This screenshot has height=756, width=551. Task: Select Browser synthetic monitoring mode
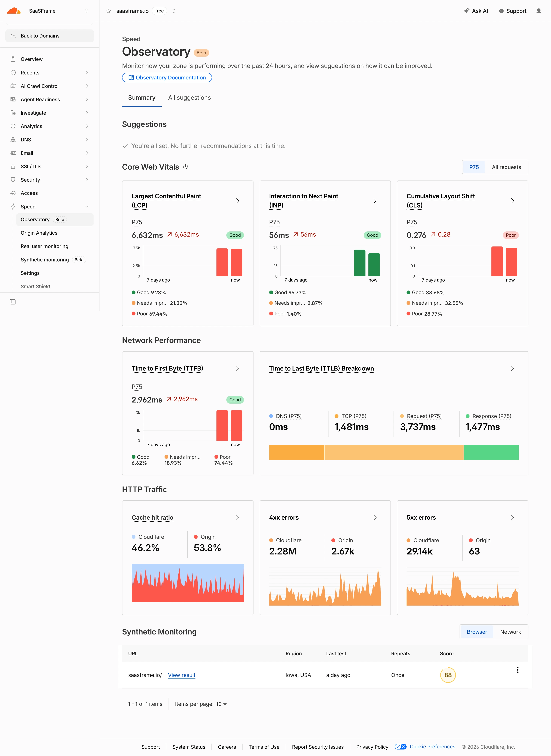tap(477, 632)
